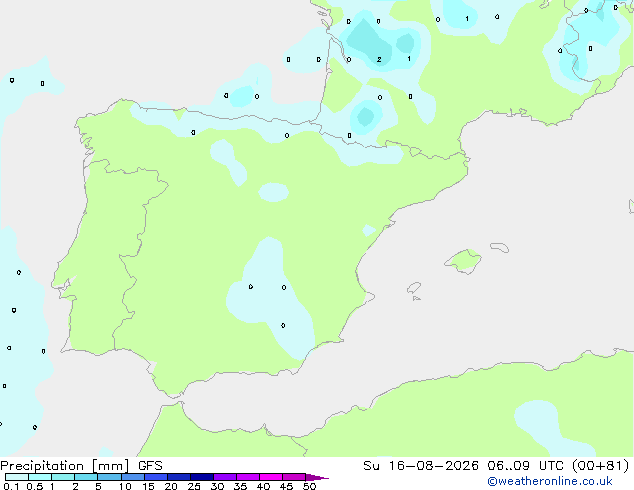
Task: Click the "20" legend scale label
Action: [x=171, y=486]
